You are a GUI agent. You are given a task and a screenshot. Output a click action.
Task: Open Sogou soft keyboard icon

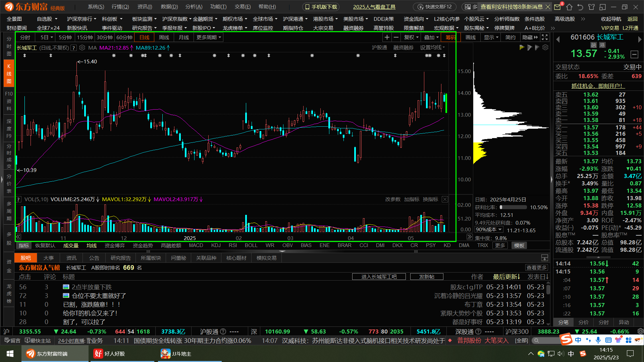point(608,340)
